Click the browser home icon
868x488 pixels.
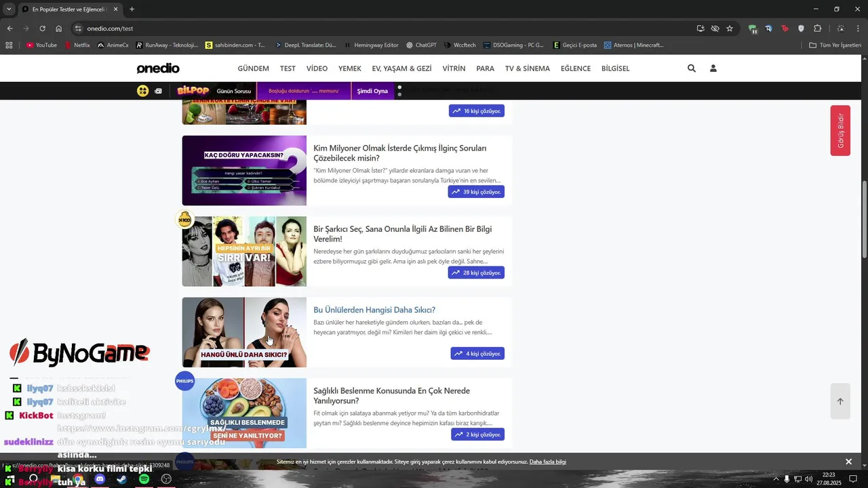click(x=58, y=28)
